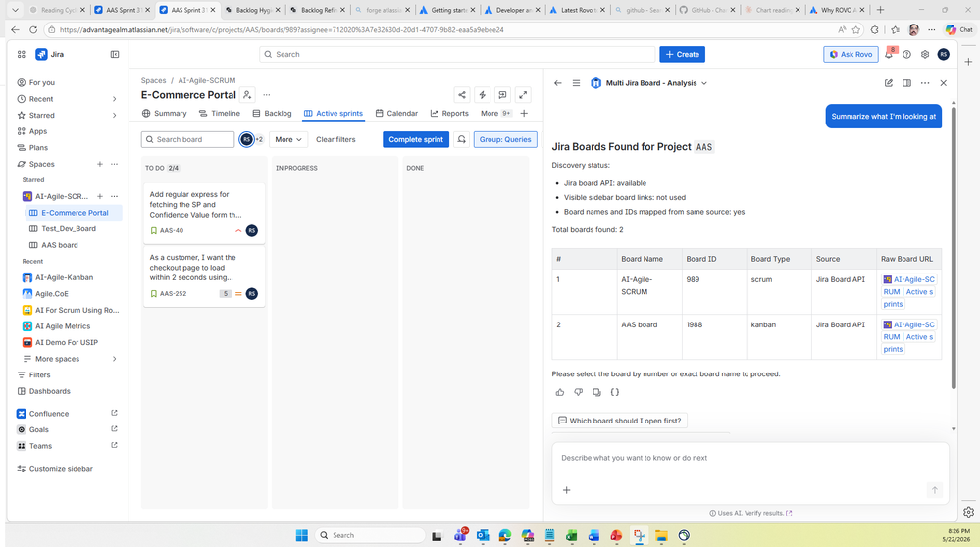The height and width of the screenshot is (547, 980).
Task: Open Confluence from the sidebar
Action: point(49,414)
